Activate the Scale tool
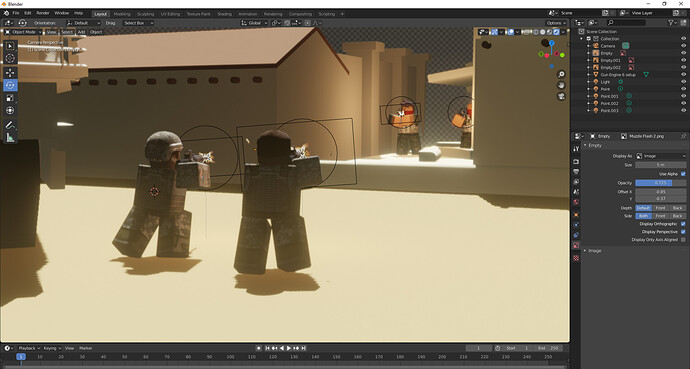This screenshot has height=369, width=690. coord(10,98)
